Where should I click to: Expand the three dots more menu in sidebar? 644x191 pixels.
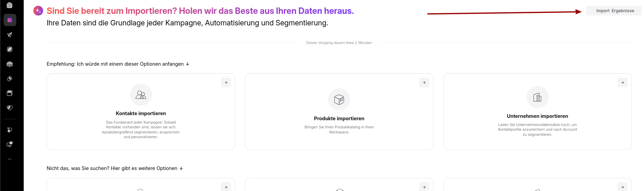[10, 159]
